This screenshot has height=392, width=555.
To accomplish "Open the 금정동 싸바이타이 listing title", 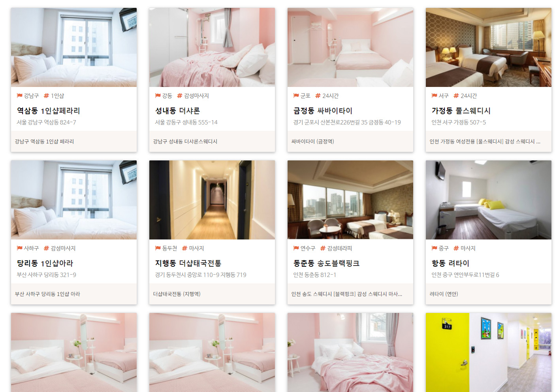I will 323,111.
